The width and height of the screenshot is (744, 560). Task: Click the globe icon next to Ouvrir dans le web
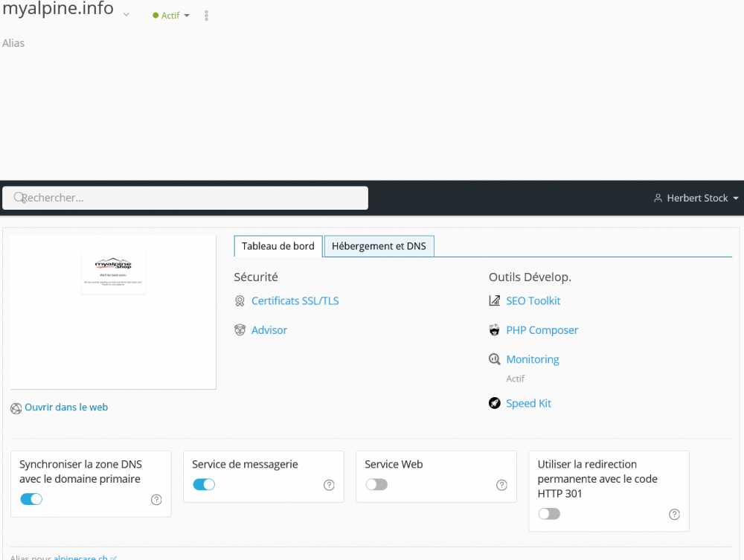click(16, 408)
